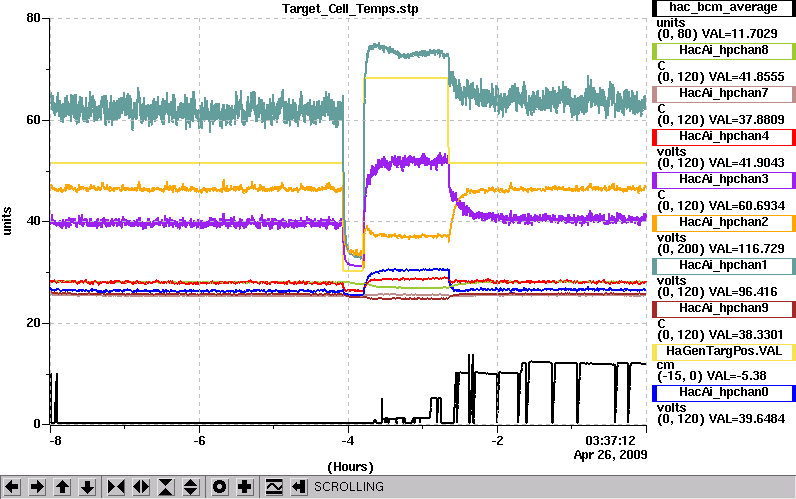Image resolution: width=796 pixels, height=499 pixels.
Task: Select the hac_bcm_average legend entry
Action: [723, 8]
